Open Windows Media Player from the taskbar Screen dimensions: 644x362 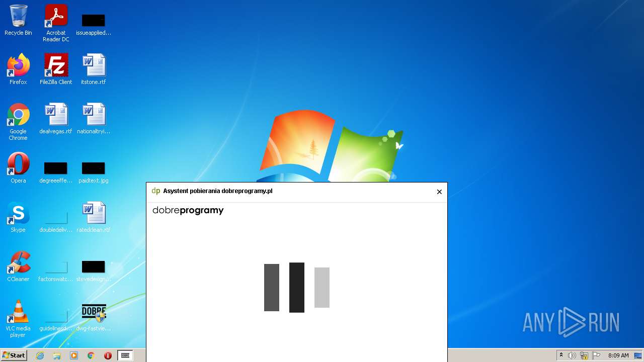point(74,355)
